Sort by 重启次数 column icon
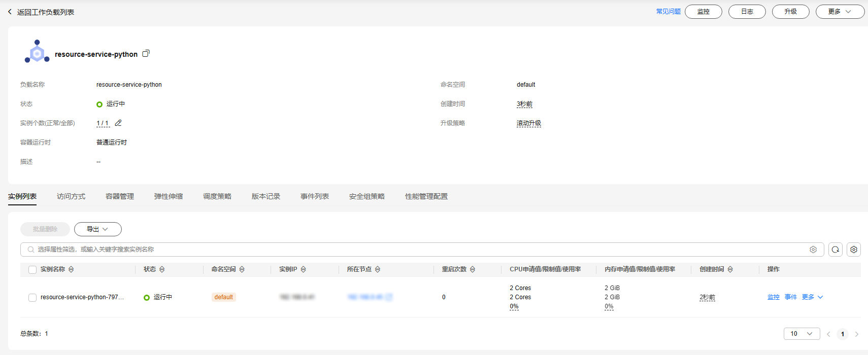Viewport: 868px width, 355px height. coord(473,269)
